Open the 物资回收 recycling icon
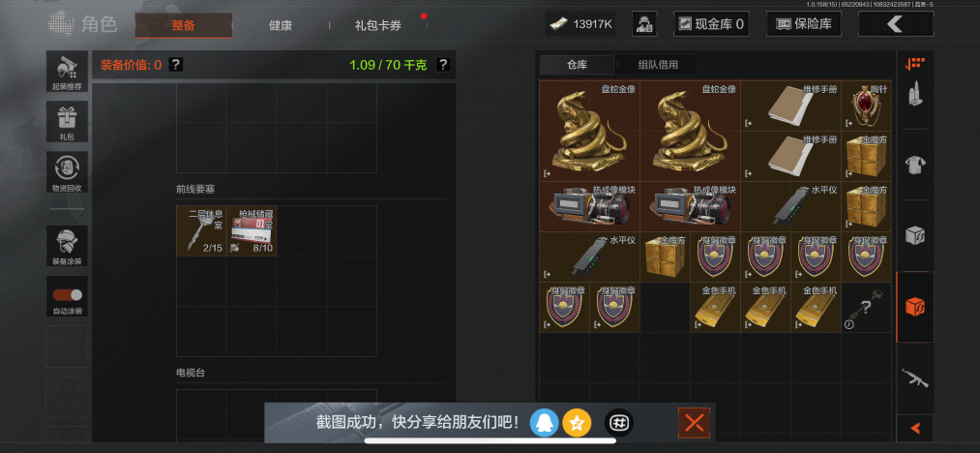 click(x=67, y=172)
